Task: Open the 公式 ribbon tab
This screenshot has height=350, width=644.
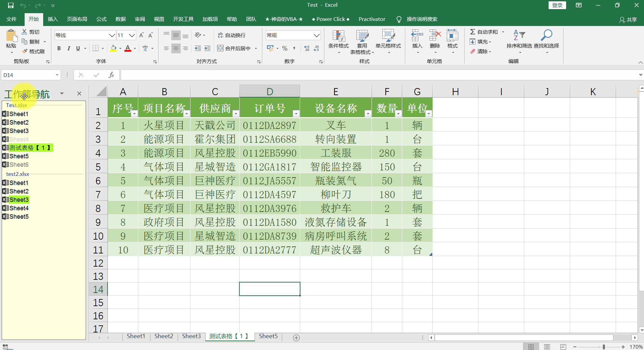Action: 101,19
